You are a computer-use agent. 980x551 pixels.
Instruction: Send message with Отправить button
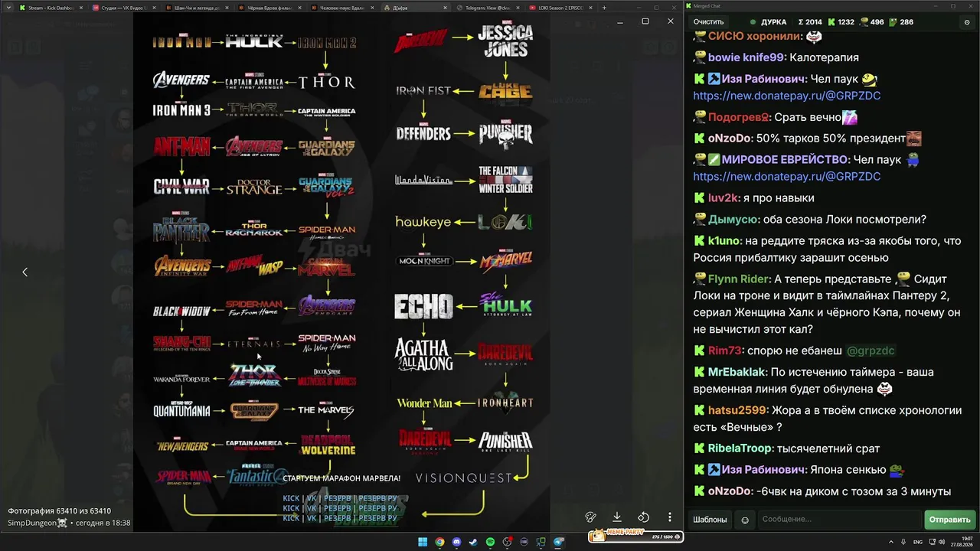click(949, 520)
